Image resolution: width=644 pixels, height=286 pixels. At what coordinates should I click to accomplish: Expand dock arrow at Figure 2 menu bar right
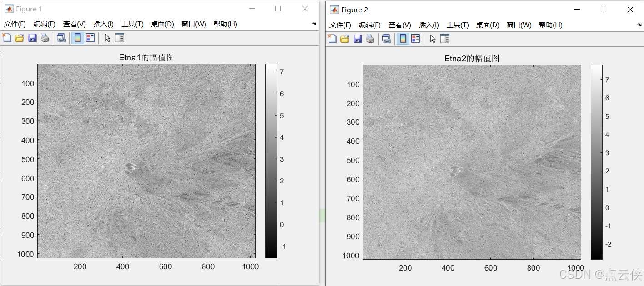639,25
